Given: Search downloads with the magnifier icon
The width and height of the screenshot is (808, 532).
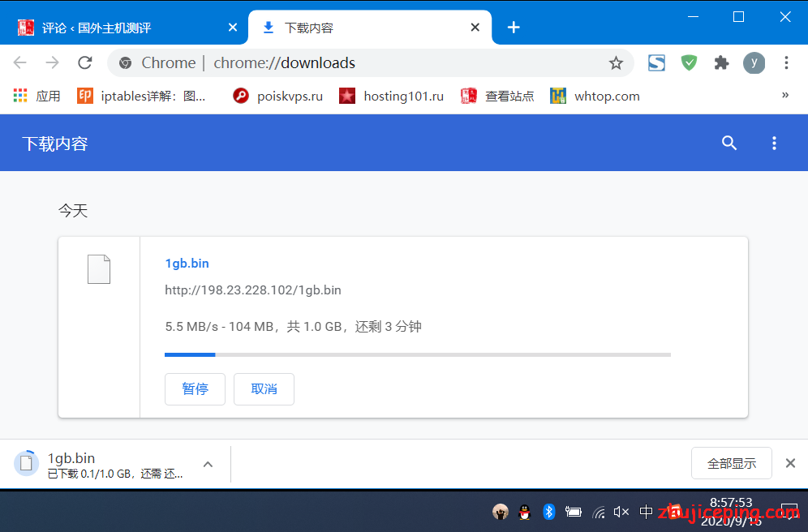Looking at the screenshot, I should [x=729, y=144].
